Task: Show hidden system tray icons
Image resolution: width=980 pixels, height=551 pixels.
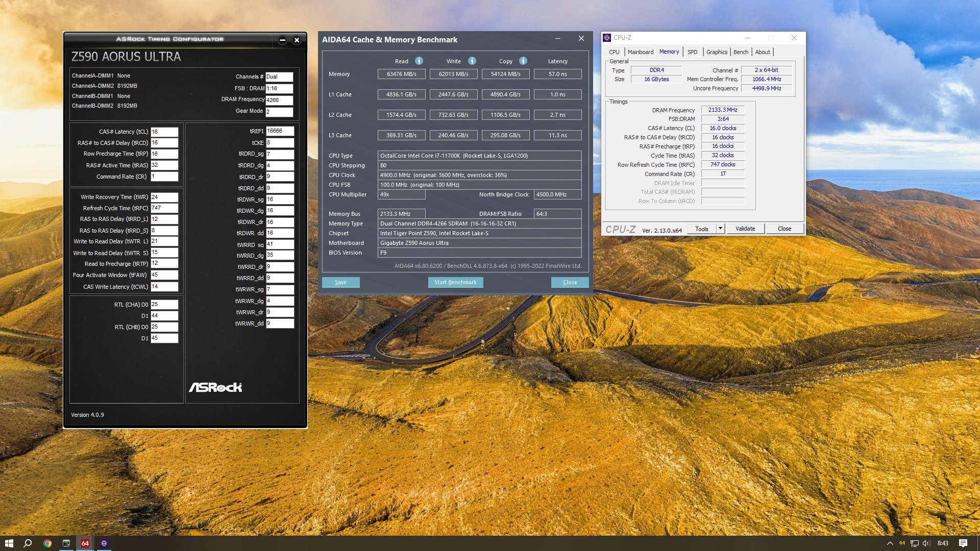Action: (890, 543)
